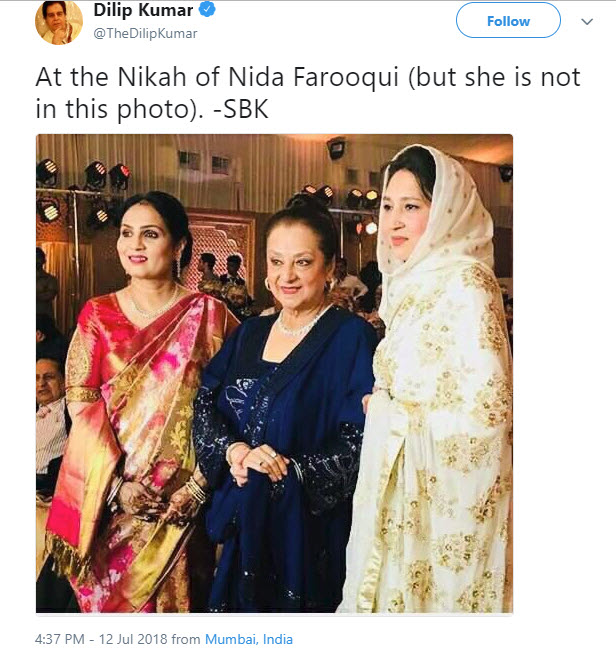
Task: Open the Mumbai, India location link
Action: (249, 638)
